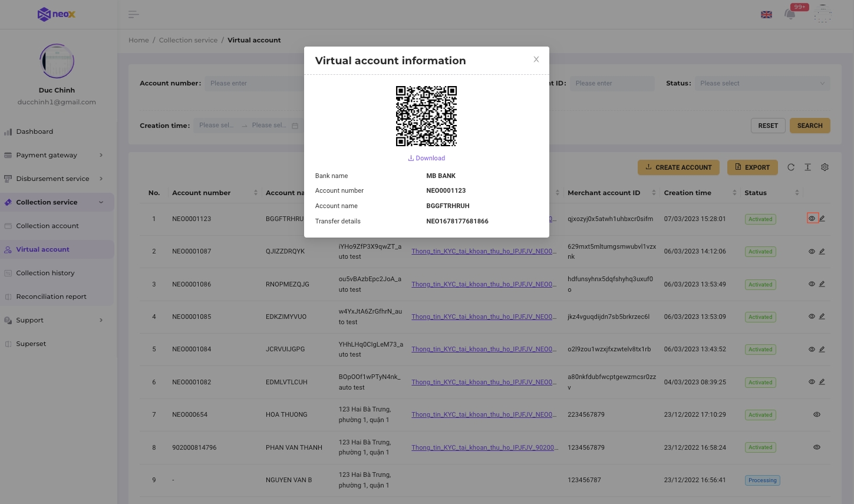Expand the Disbursement service menu
854x504 pixels.
(x=53, y=179)
